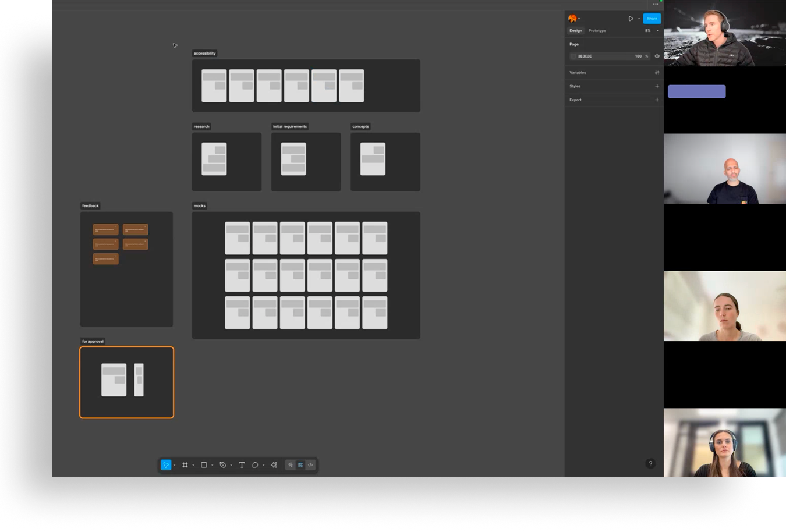Click the purple bar in the video call panel
This screenshot has height=532, width=786.
pos(696,91)
